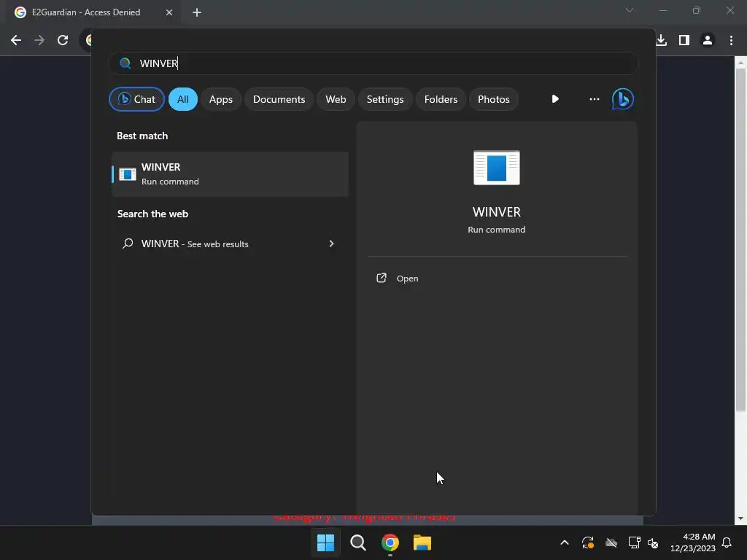Switch to the Photos filter
The image size is (747, 560).
click(494, 99)
